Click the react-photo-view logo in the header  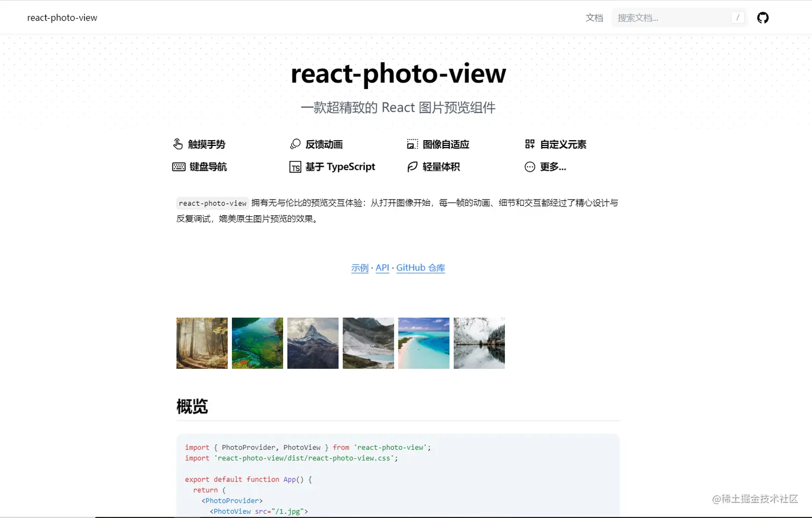point(62,18)
